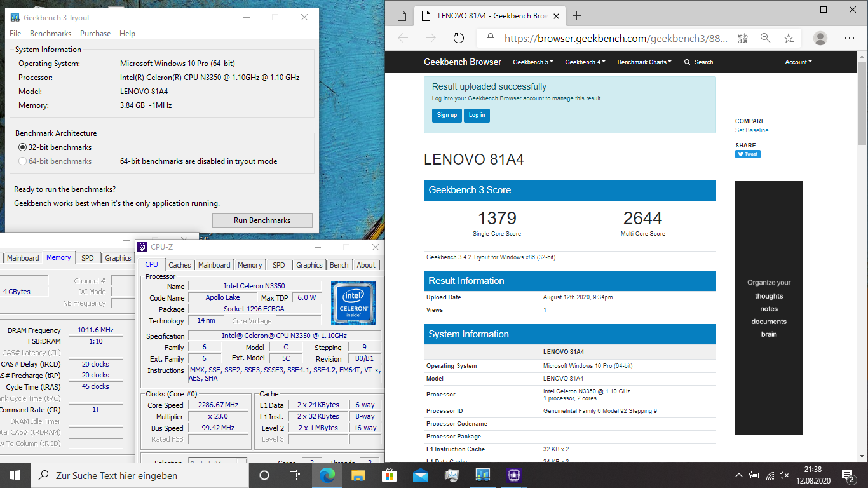Click Log in button on Geekbench page

477,115
